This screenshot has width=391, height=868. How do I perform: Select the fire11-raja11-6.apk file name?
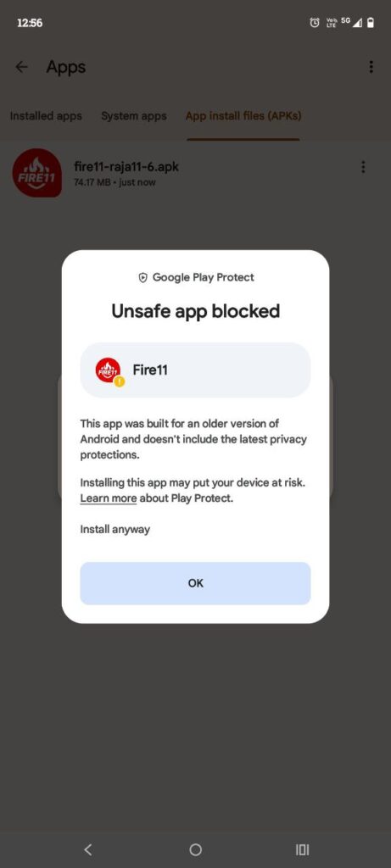126,166
